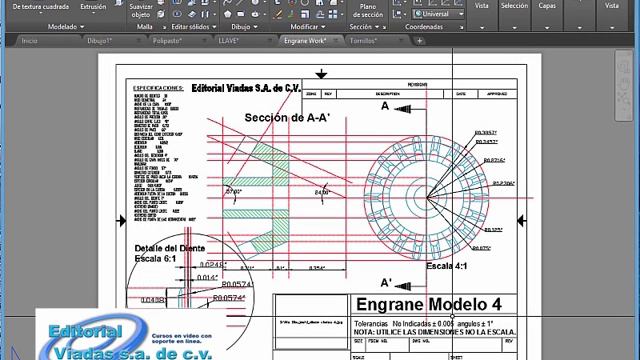Click the 'Tolerancias No Indicadas' note

pos(424,324)
